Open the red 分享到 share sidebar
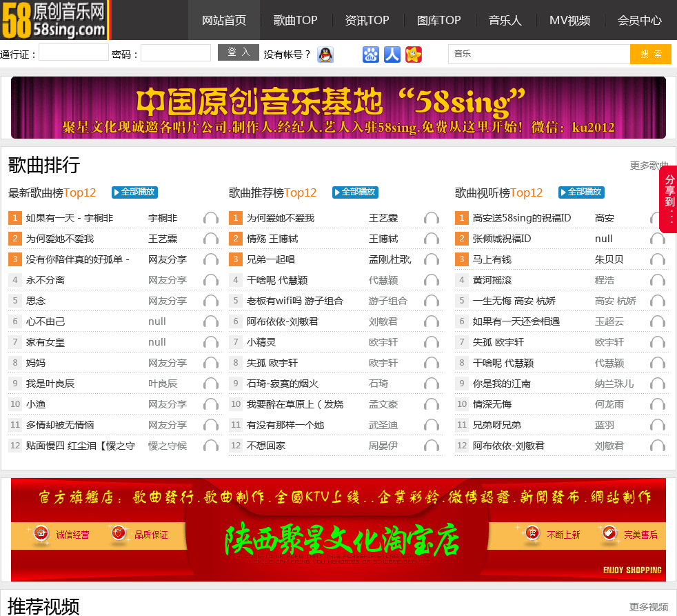 point(669,199)
